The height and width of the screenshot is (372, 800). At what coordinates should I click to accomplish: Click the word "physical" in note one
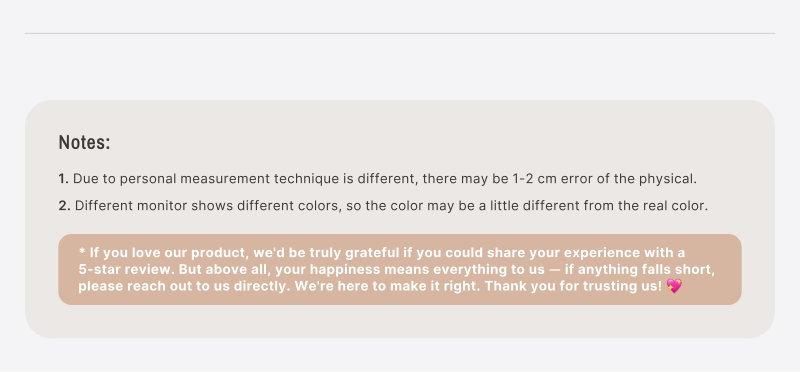pos(669,179)
